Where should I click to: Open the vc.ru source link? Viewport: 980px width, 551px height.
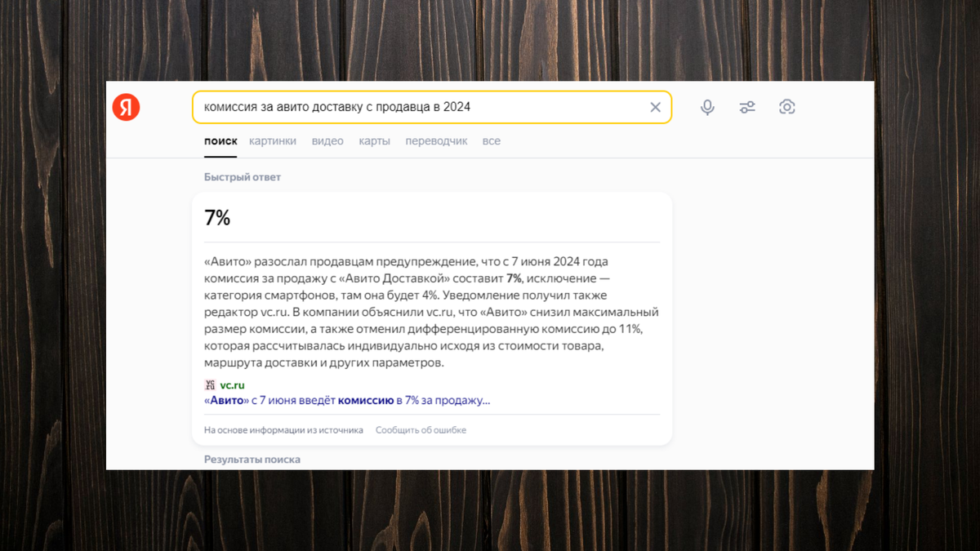(x=233, y=385)
